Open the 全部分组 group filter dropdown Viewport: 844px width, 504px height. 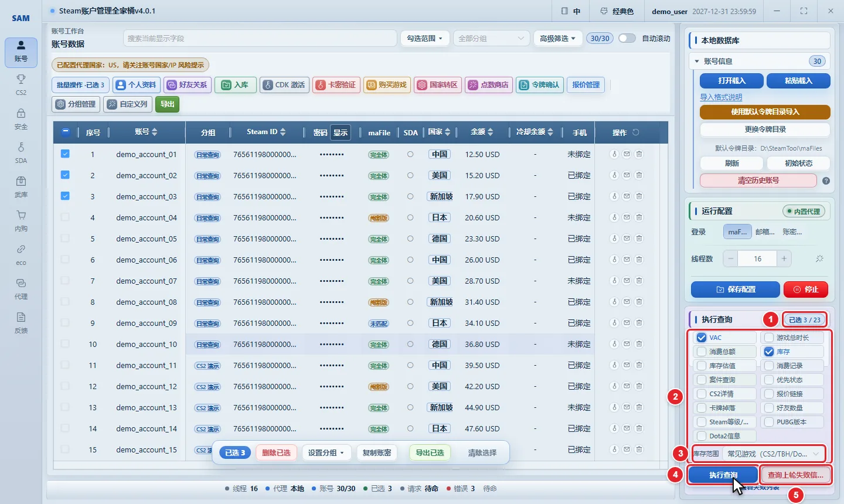click(491, 39)
